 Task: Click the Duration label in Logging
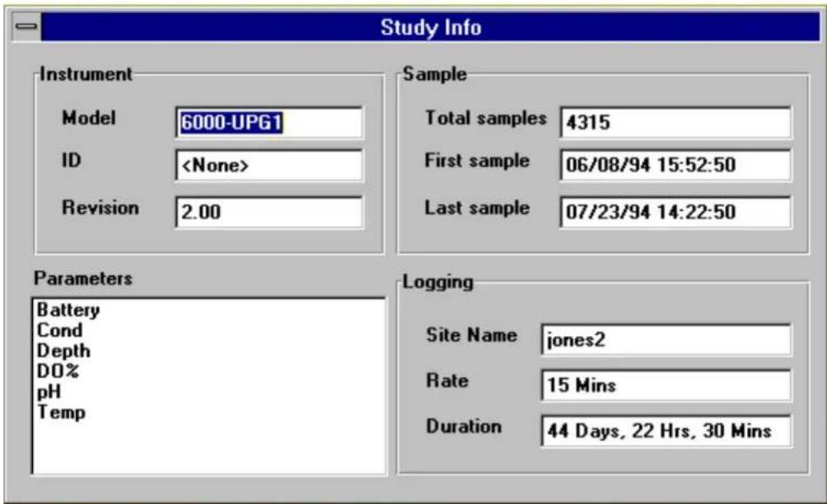tap(464, 426)
